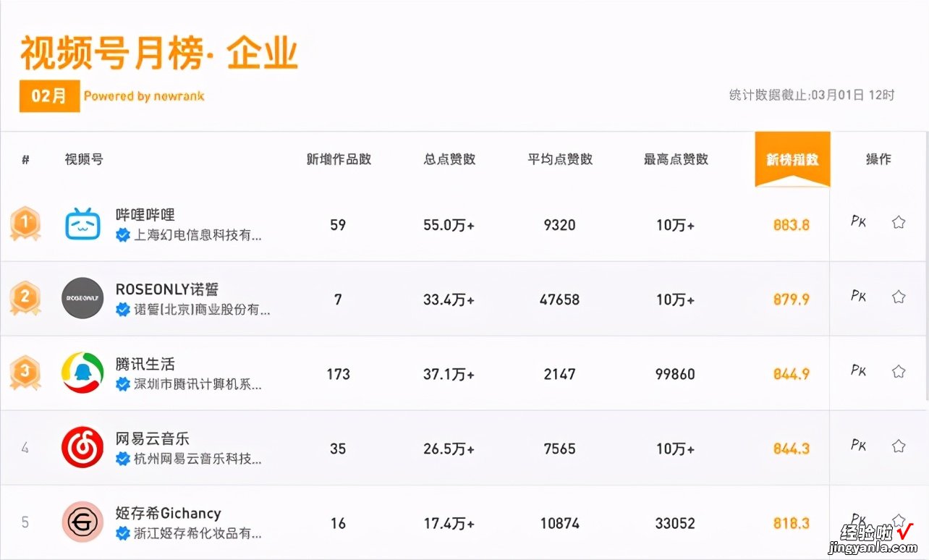The image size is (929, 560).
Task: Open the 网易云音乐 account name
Action: (x=153, y=438)
